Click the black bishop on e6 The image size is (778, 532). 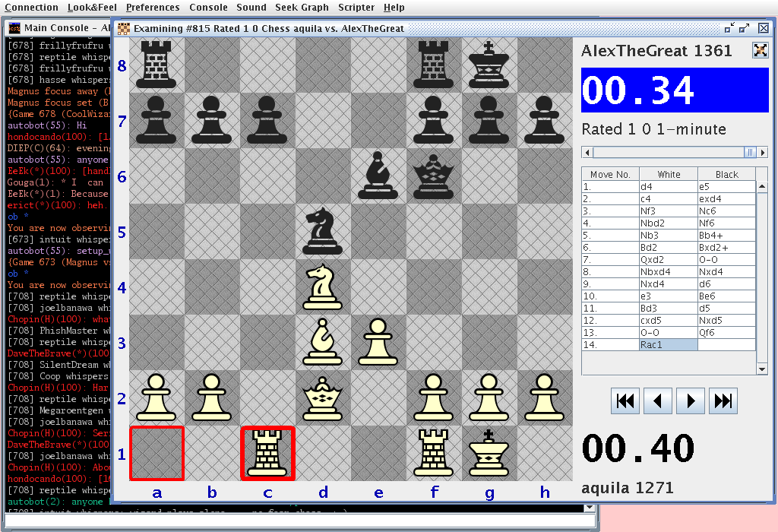tap(378, 176)
